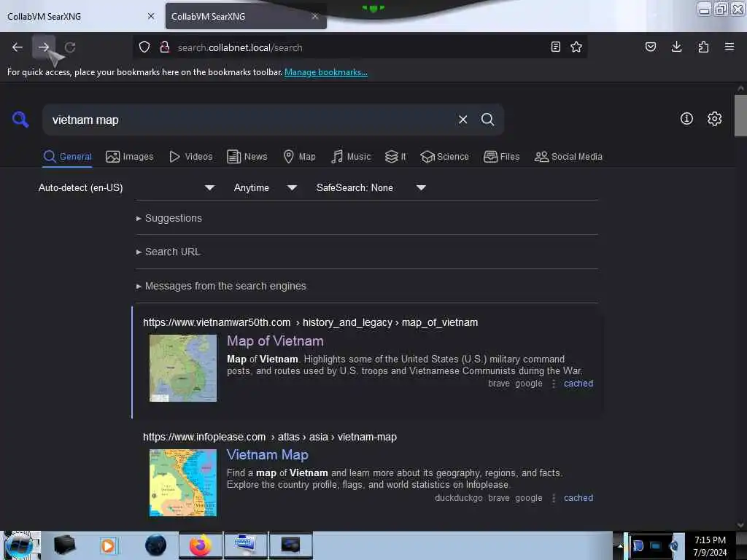
Task: Open the SearXNG about info icon
Action: coord(686,119)
